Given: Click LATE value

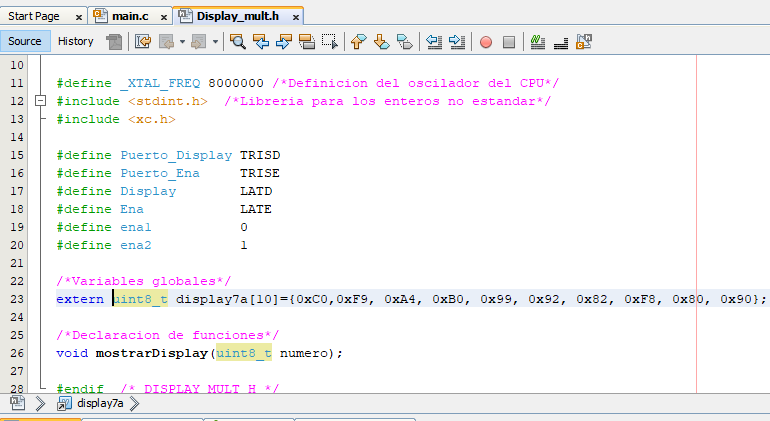Looking at the screenshot, I should pyautogui.click(x=256, y=209).
